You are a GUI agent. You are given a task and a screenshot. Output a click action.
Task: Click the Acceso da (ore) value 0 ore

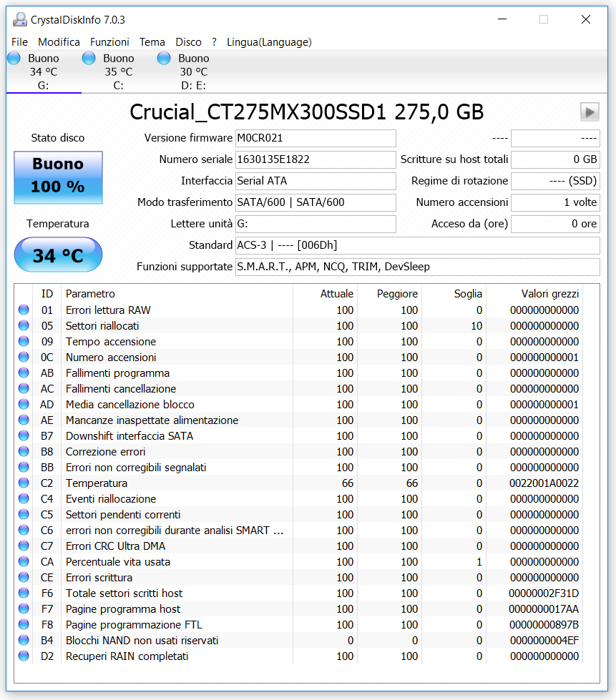click(x=555, y=224)
